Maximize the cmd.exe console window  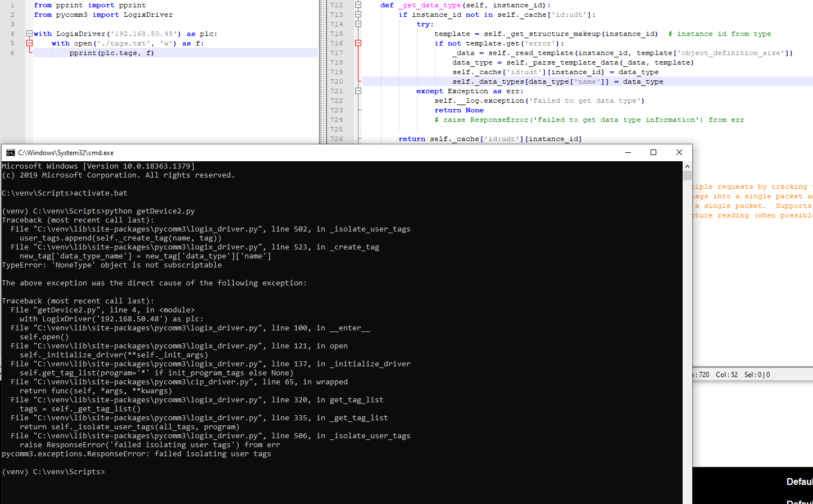pyautogui.click(x=653, y=152)
